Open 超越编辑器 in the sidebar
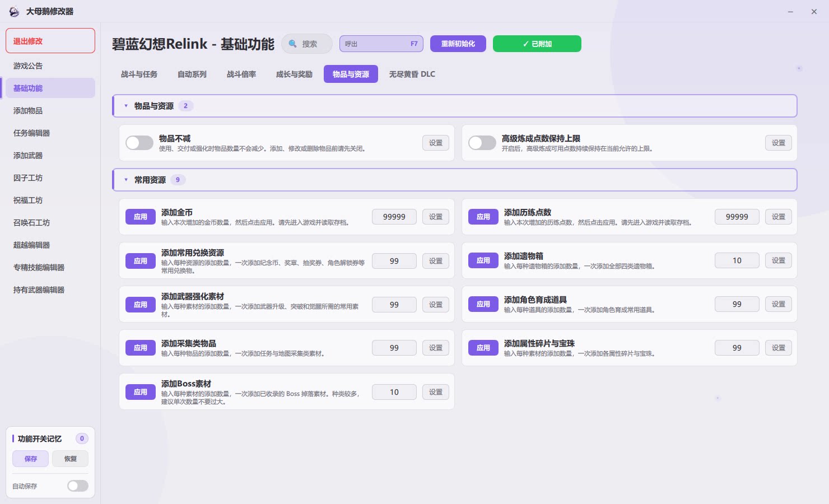 [x=50, y=245]
